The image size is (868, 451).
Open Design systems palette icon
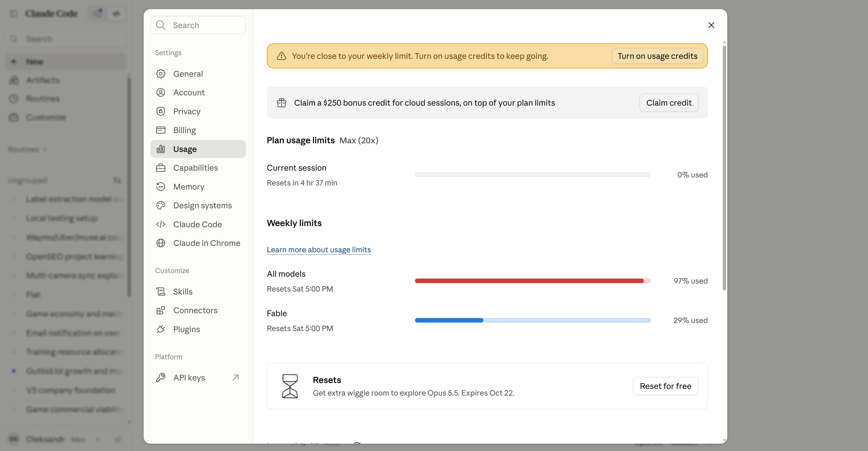(x=161, y=205)
